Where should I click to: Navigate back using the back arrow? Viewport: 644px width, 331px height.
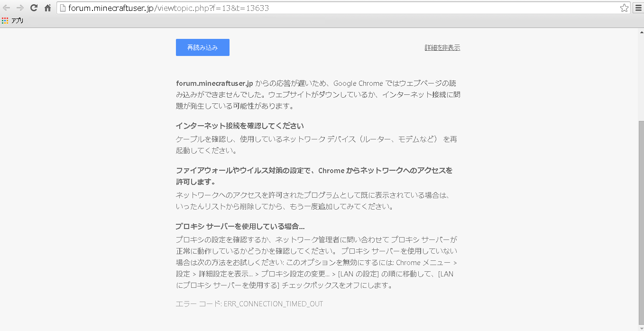7,8
